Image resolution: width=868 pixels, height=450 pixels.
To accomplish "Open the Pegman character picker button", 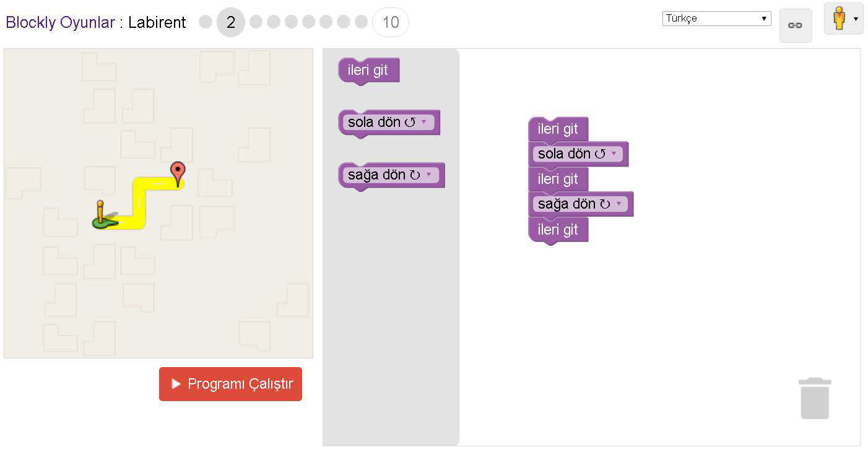I will (x=843, y=19).
